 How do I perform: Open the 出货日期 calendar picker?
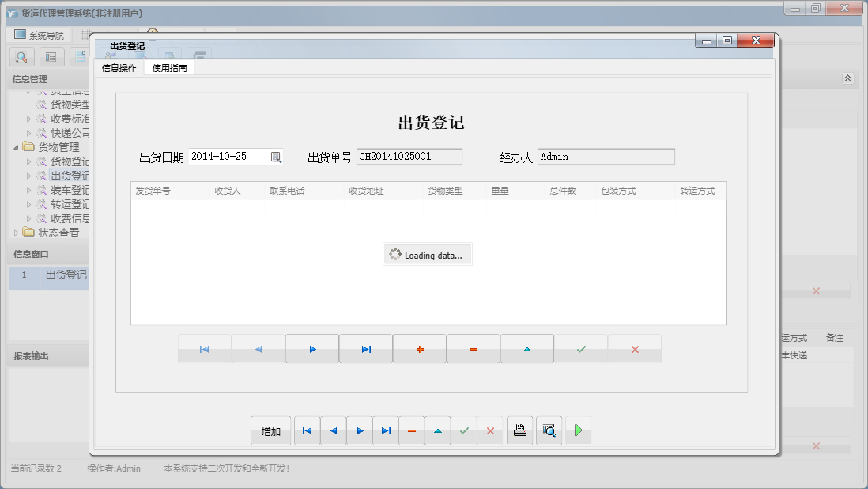[x=276, y=156]
